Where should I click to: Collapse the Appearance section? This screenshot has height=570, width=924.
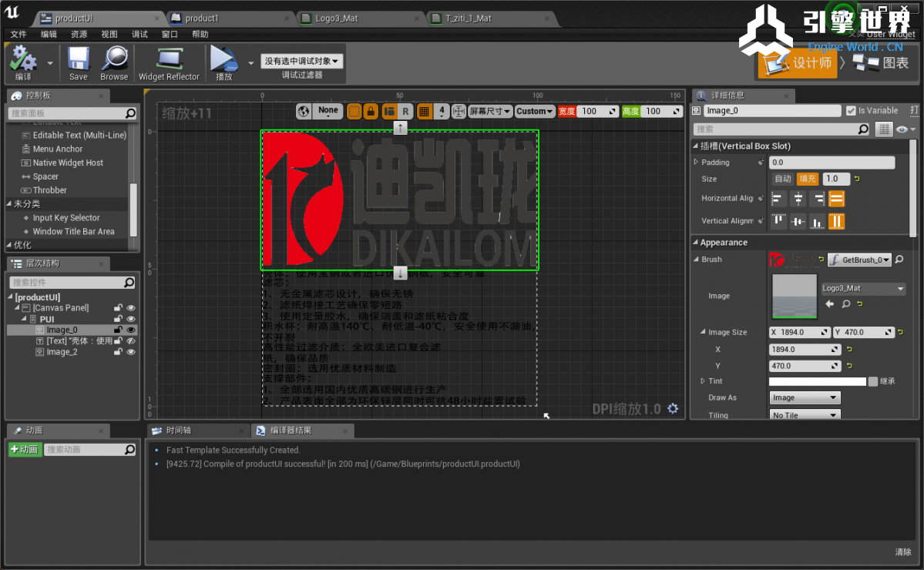(x=695, y=243)
